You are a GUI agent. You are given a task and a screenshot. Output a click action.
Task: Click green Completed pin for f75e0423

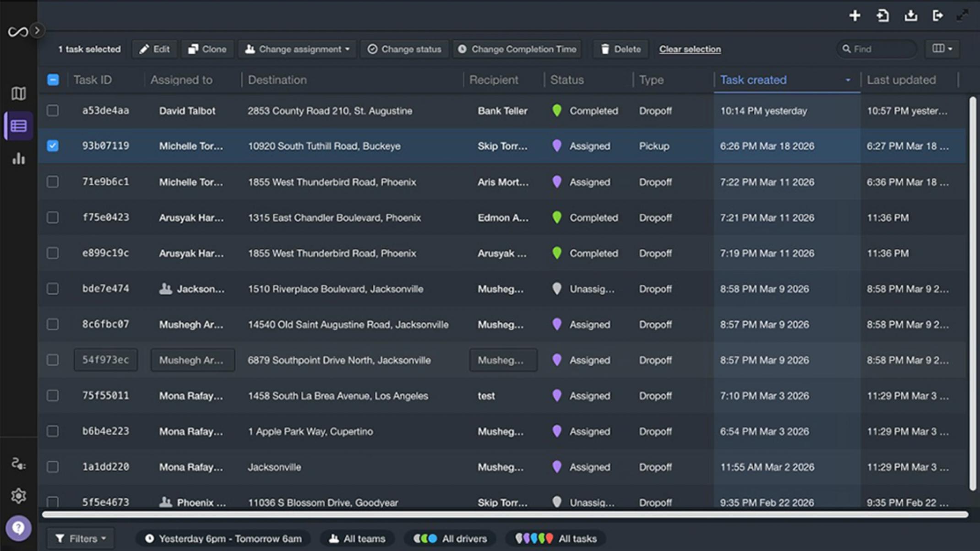[557, 217]
